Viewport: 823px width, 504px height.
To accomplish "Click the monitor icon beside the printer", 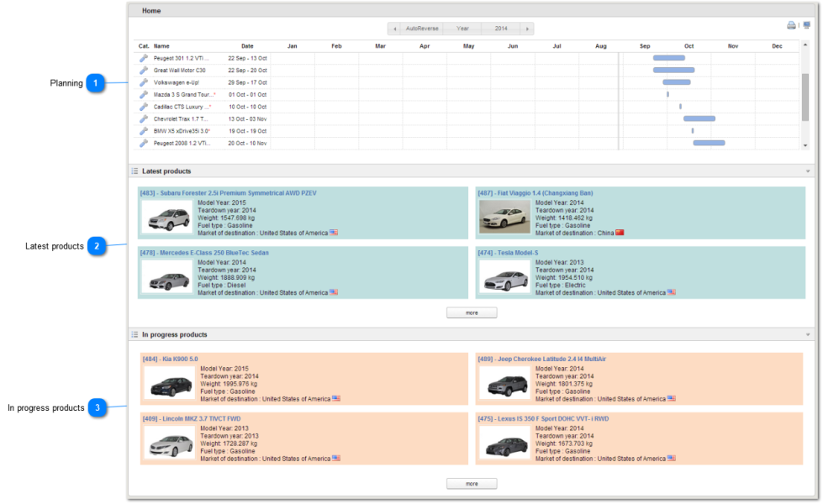I will pyautogui.click(x=807, y=25).
